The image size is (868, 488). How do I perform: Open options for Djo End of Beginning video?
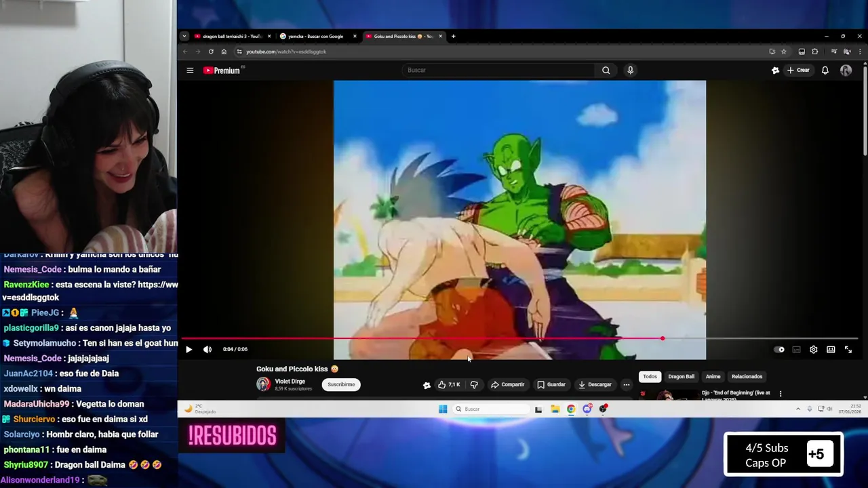781,393
